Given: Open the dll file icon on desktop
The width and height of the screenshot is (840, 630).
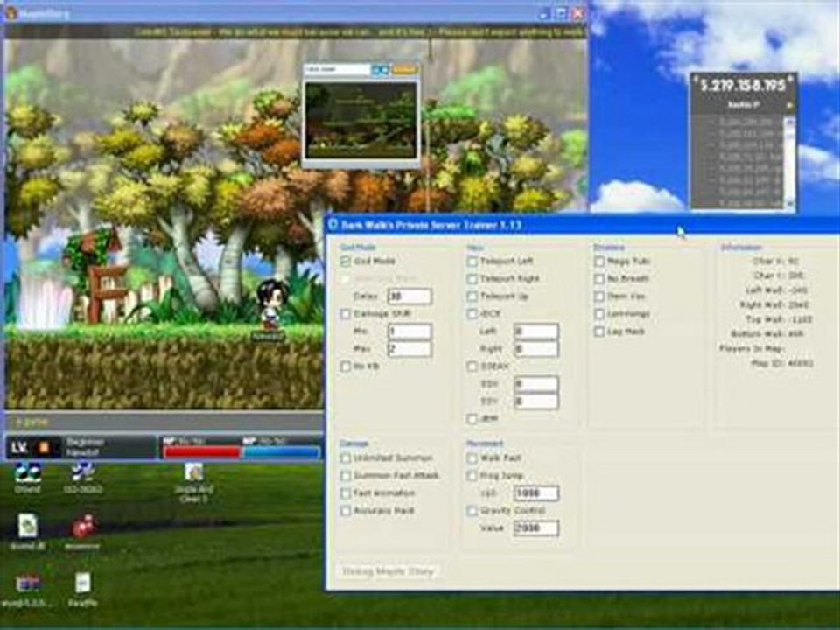Looking at the screenshot, I should tap(27, 526).
